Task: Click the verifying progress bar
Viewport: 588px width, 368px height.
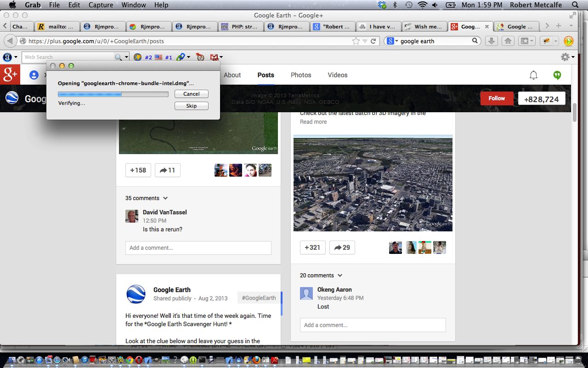Action: point(113,94)
